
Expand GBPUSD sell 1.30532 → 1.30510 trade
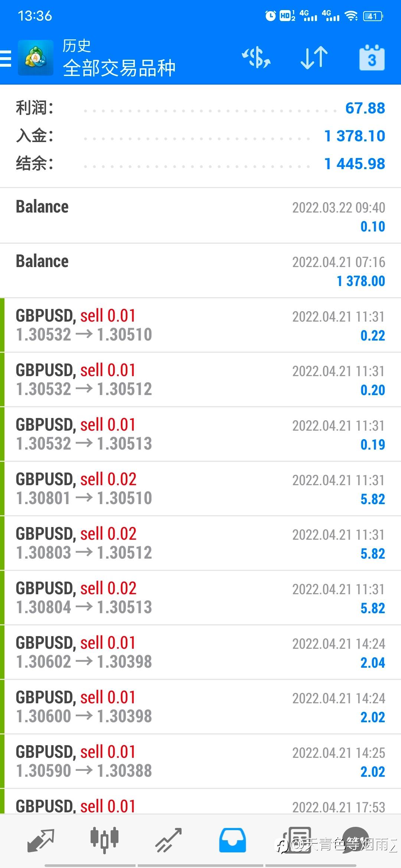click(x=200, y=325)
